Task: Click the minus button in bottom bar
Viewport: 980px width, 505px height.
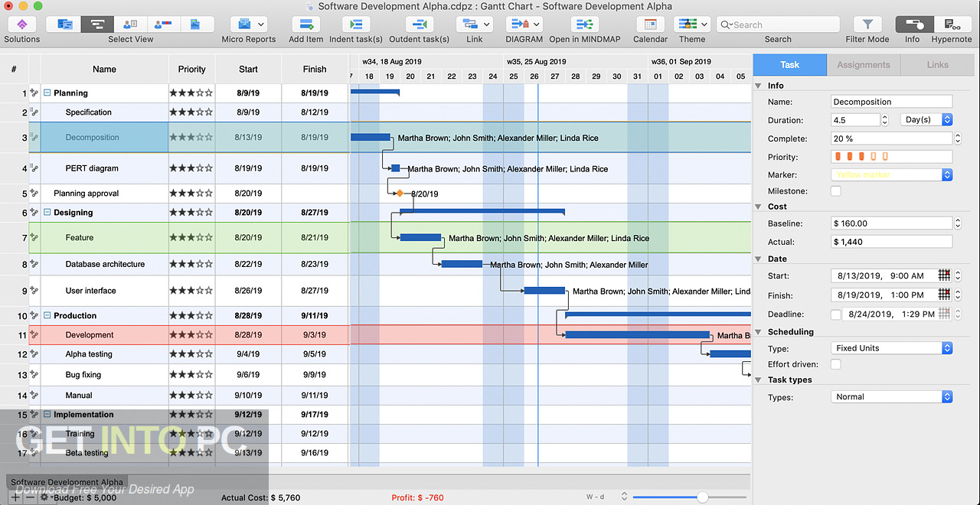Action: (30, 497)
